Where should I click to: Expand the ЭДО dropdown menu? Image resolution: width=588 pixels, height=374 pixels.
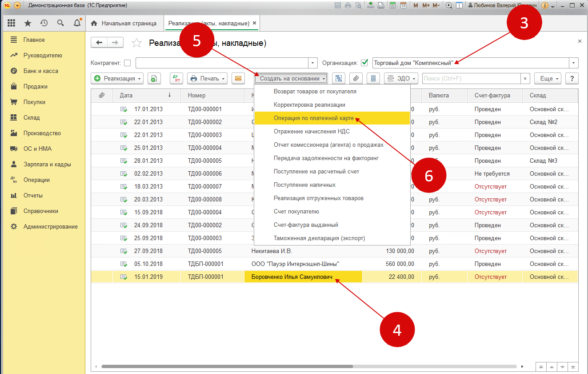401,78
